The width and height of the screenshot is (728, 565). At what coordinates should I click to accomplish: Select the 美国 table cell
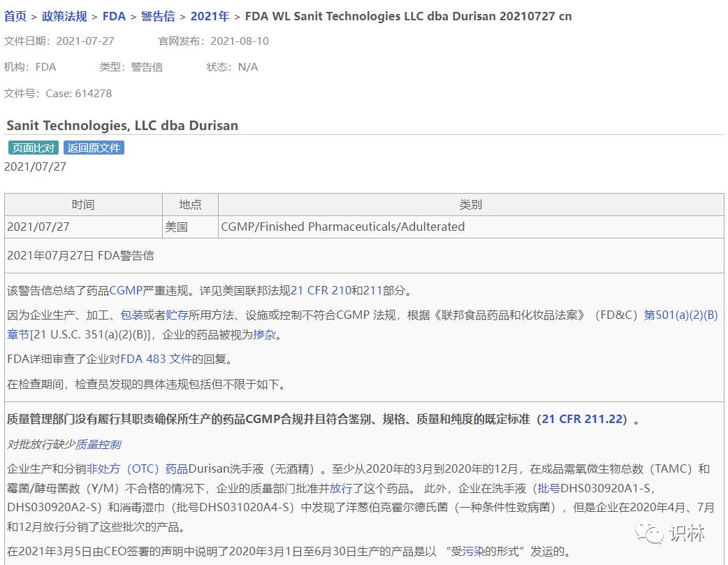[190, 227]
